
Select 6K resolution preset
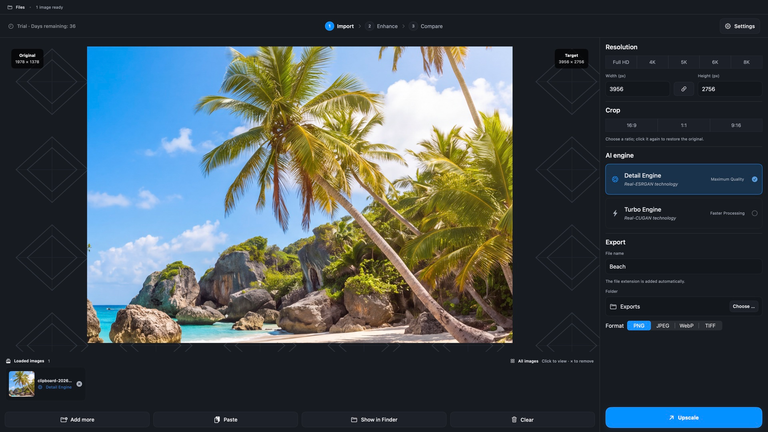click(715, 62)
